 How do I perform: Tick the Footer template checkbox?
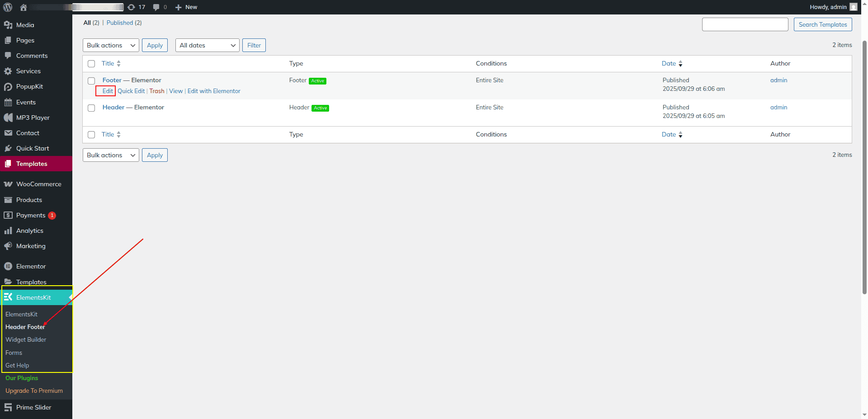(91, 81)
